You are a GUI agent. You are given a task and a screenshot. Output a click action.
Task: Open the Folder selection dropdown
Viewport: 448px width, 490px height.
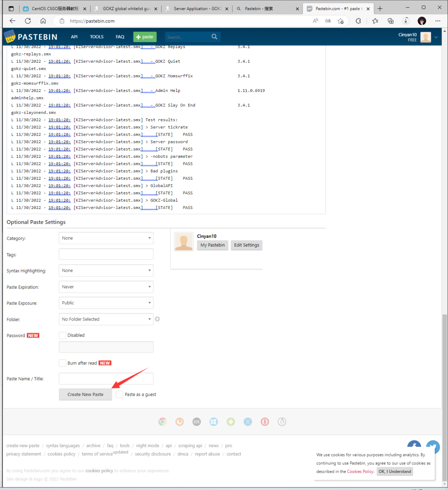[106, 319]
